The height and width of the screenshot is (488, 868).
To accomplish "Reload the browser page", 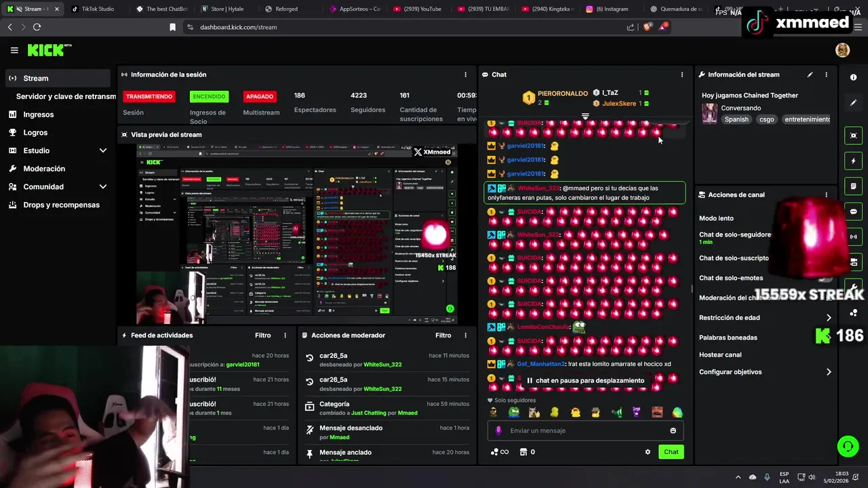I will point(37,27).
